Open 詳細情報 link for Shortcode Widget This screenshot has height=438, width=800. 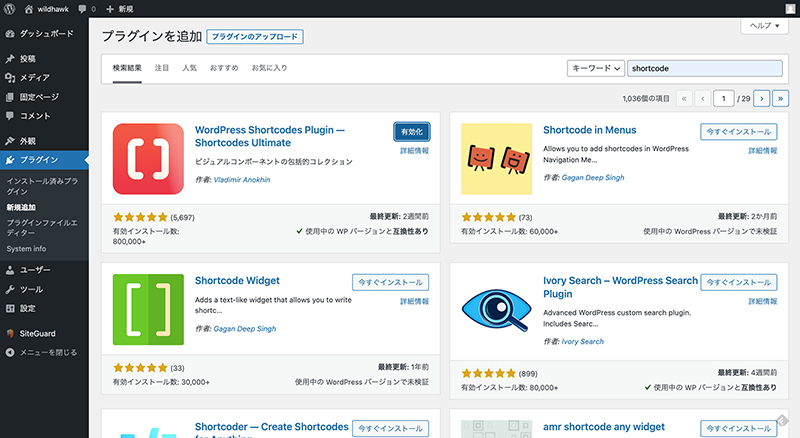tap(414, 301)
